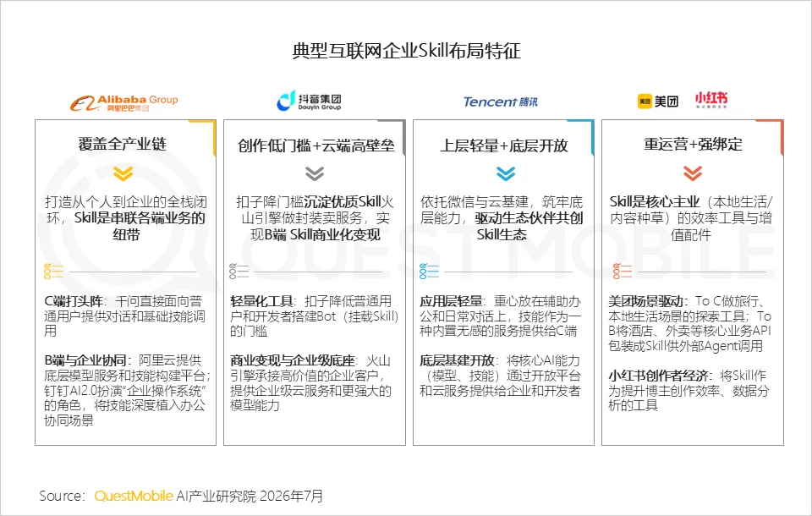Click the Douyin Group logo
Image resolution: width=812 pixels, height=516 pixels.
tap(310, 101)
